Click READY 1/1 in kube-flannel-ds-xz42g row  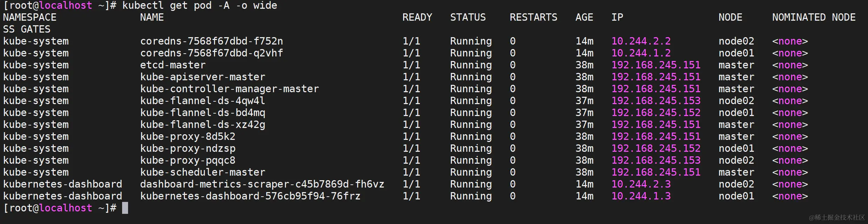point(411,124)
